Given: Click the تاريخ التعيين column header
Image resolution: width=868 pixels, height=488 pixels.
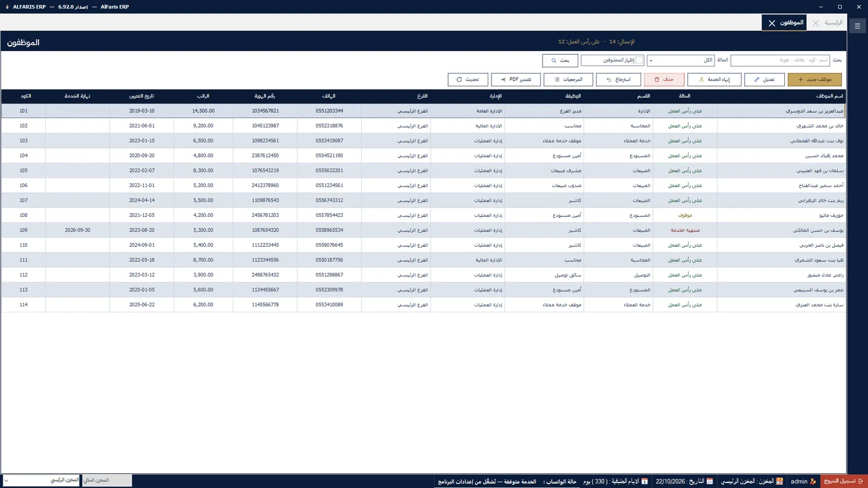Looking at the screenshot, I should (142, 96).
